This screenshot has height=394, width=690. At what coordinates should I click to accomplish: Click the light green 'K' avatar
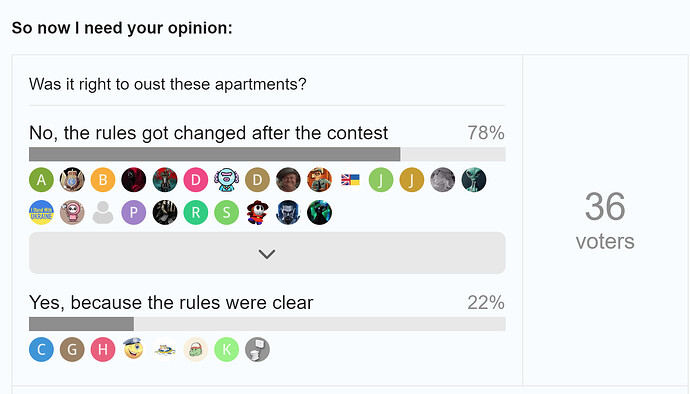tap(227, 350)
